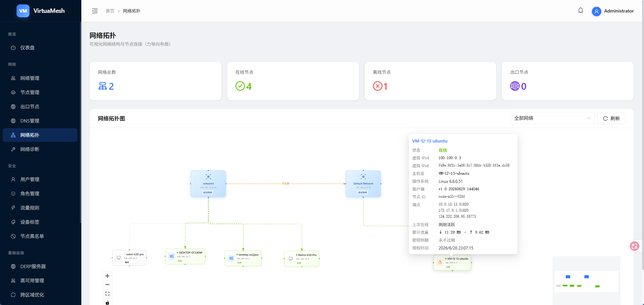Click the 出口节点 purple globe icon
The width and height of the screenshot is (644, 305).
click(x=515, y=86)
